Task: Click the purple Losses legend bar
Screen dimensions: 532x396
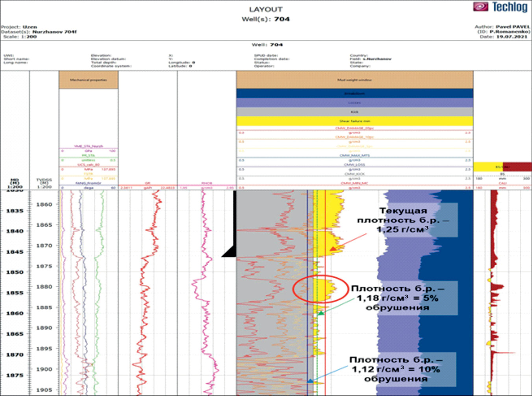Action: 354,103
